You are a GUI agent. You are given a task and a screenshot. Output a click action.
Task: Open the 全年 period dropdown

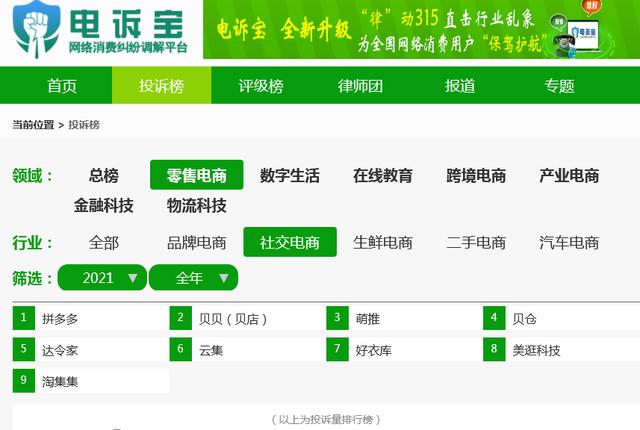(193, 278)
